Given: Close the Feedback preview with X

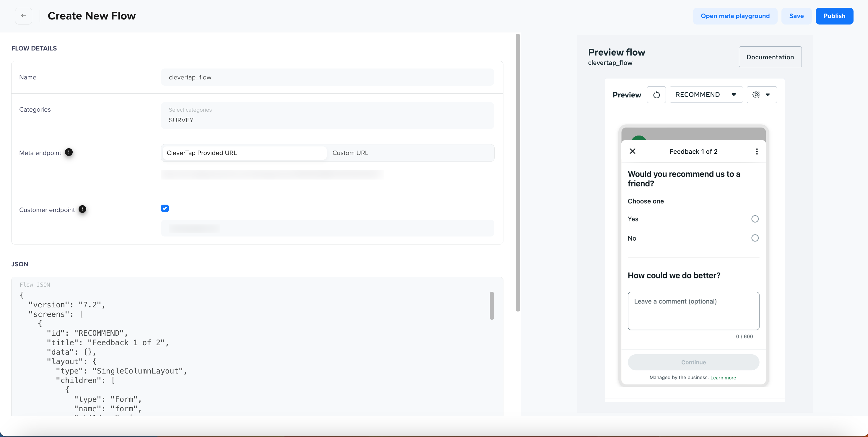Looking at the screenshot, I should pos(633,151).
